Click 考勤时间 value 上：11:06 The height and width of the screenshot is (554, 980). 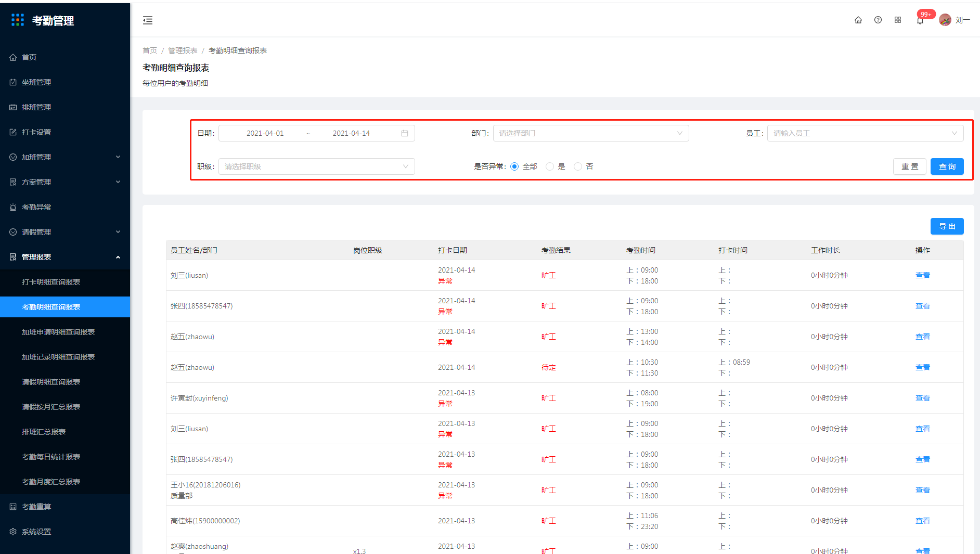(x=642, y=516)
